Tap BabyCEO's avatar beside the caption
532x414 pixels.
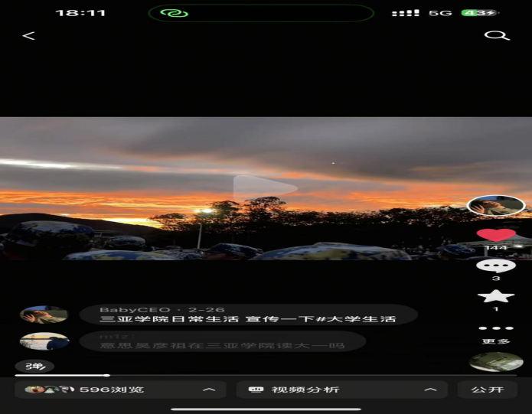click(44, 315)
